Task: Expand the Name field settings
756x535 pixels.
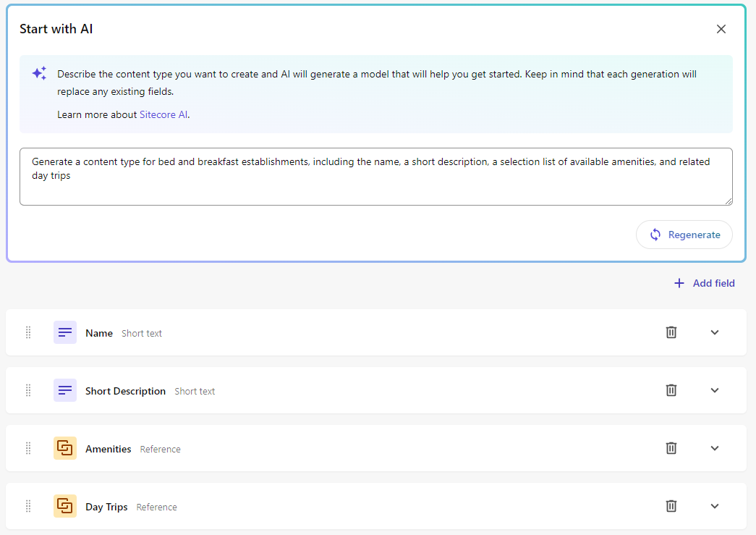Action: pos(715,332)
